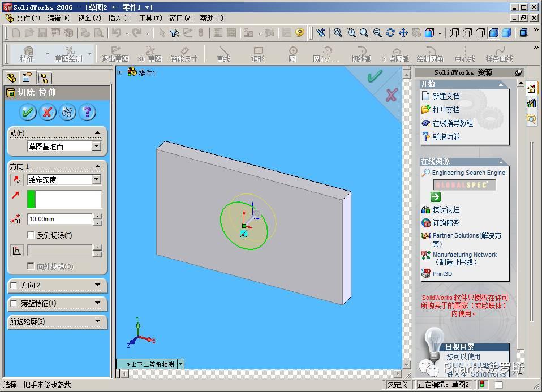Switch to ConfigurationManager tab
The height and width of the screenshot is (392, 542).
pos(43,78)
